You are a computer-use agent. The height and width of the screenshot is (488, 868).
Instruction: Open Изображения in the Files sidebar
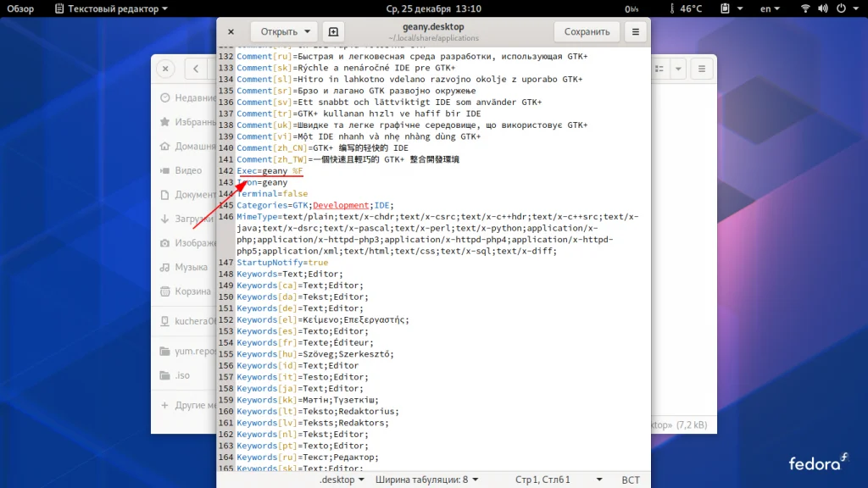pyautogui.click(x=187, y=243)
